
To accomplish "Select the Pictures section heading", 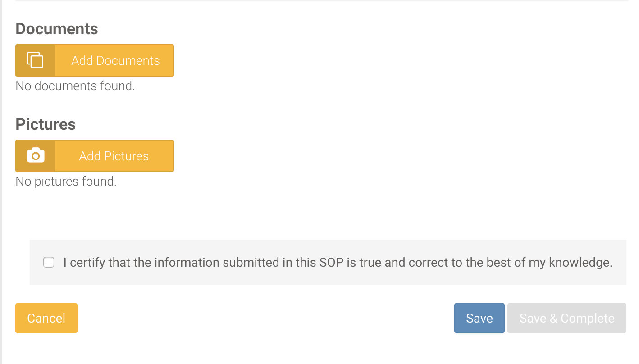I will click(46, 124).
